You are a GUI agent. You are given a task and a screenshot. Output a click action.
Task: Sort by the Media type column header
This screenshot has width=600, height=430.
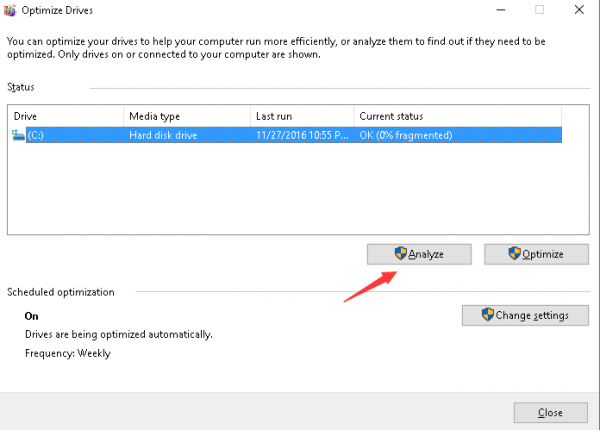coord(186,117)
